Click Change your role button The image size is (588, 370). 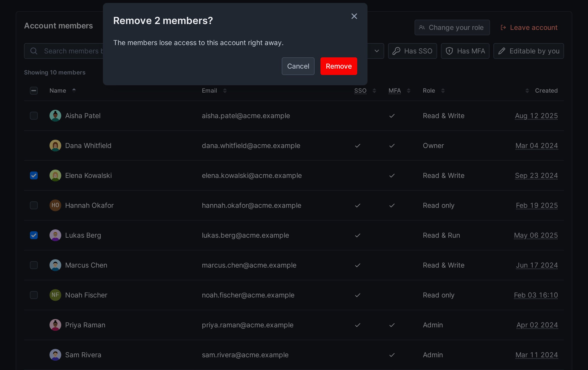click(452, 27)
